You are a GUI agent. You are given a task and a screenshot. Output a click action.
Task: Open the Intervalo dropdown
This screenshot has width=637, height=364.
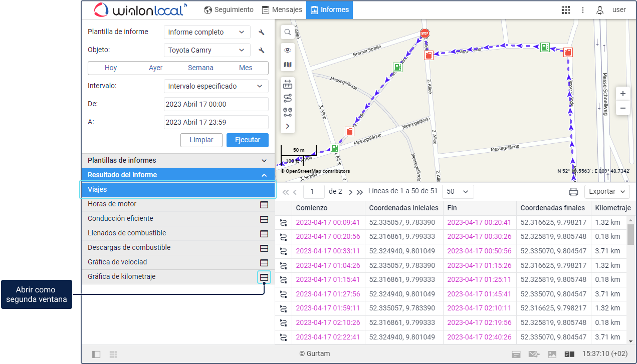point(216,86)
